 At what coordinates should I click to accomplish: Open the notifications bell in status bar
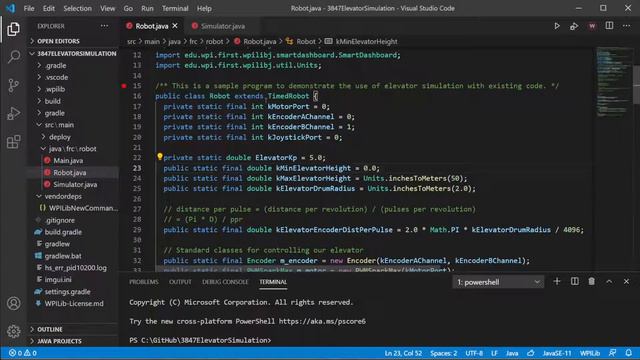[x=629, y=353]
